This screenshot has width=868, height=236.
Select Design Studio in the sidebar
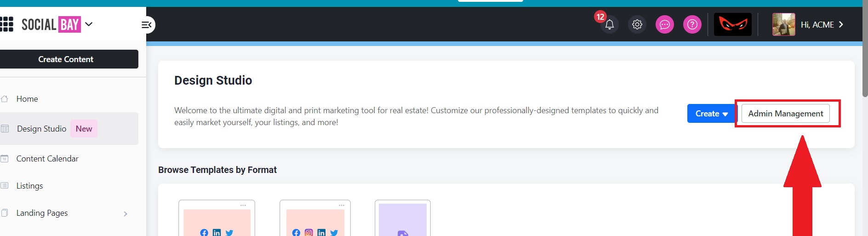[41, 129]
